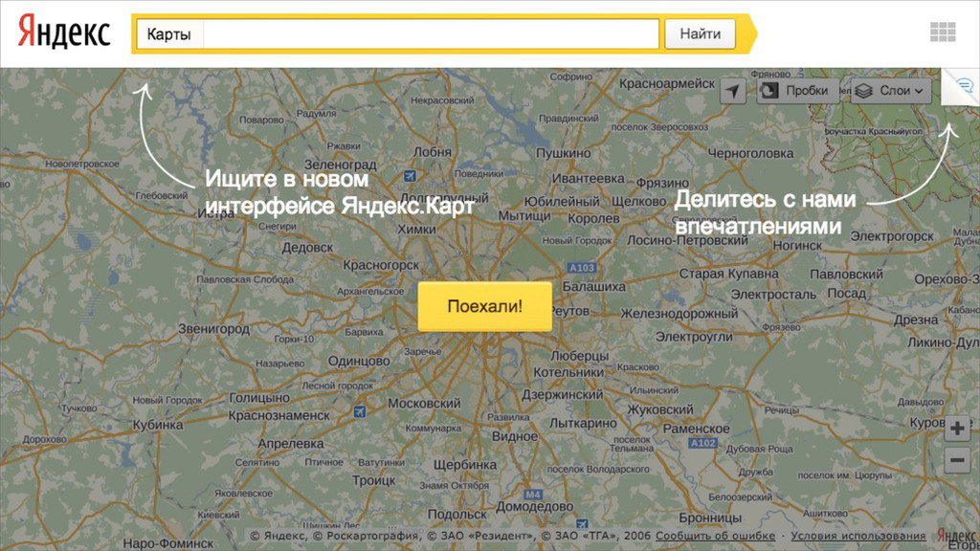
Task: Toggle the Пробки traffic layer
Action: (796, 91)
